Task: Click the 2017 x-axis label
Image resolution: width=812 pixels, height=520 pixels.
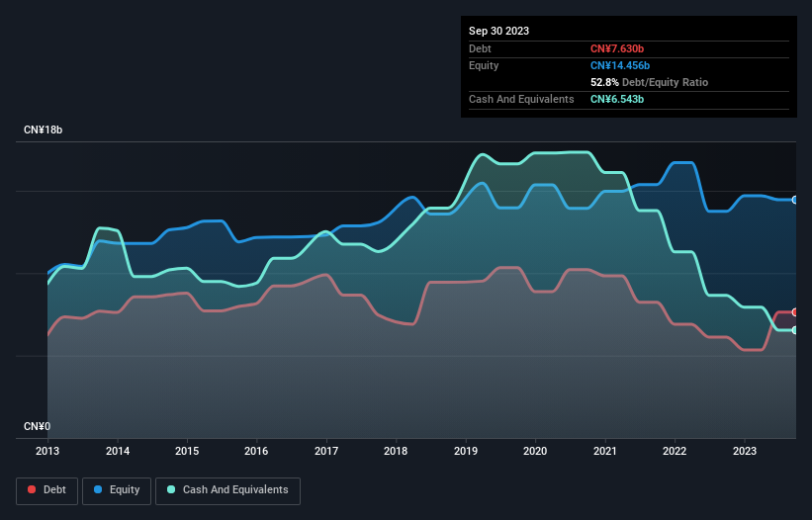Action: 326,451
